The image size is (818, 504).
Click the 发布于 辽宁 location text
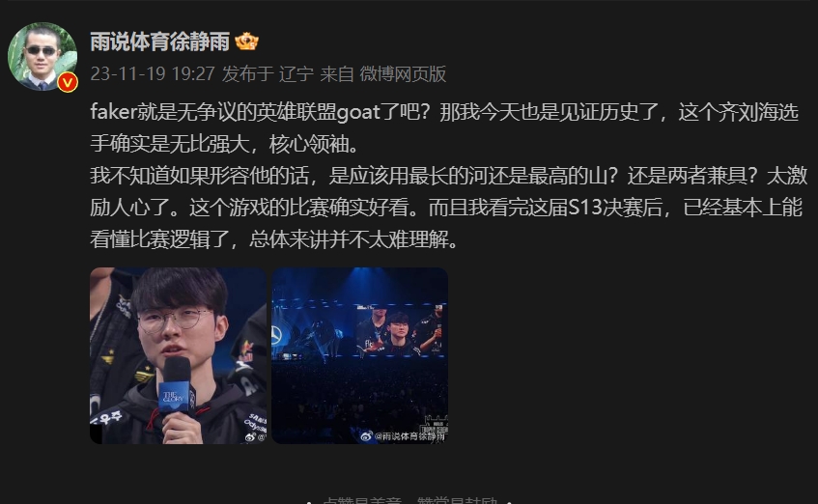point(268,73)
